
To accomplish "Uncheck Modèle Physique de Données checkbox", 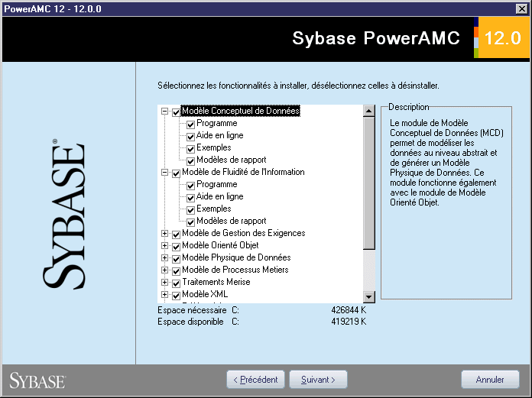I will coord(176,259).
